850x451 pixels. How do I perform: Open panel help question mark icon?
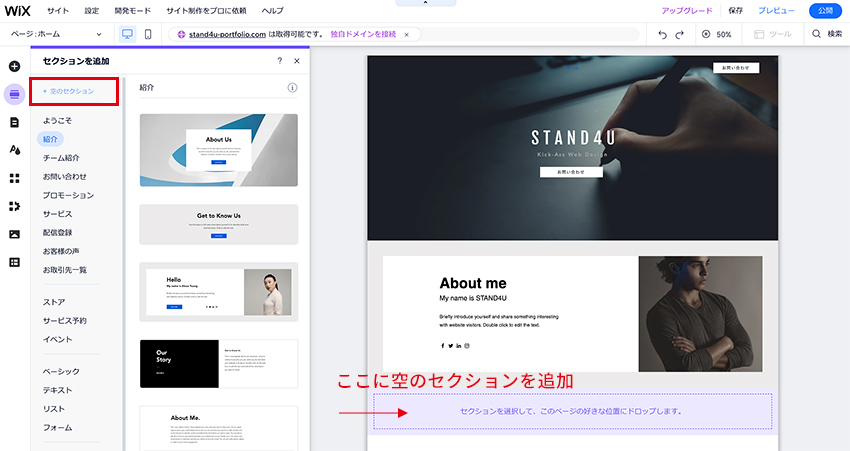click(280, 61)
